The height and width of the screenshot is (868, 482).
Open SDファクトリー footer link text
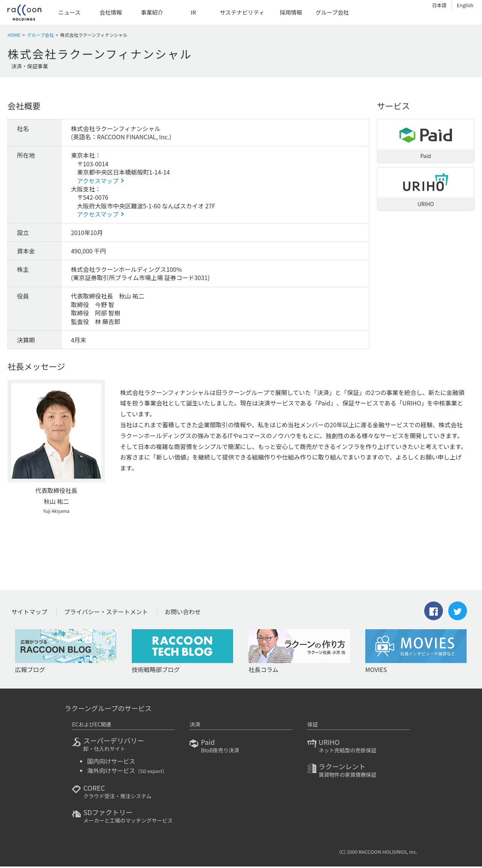pos(108,812)
